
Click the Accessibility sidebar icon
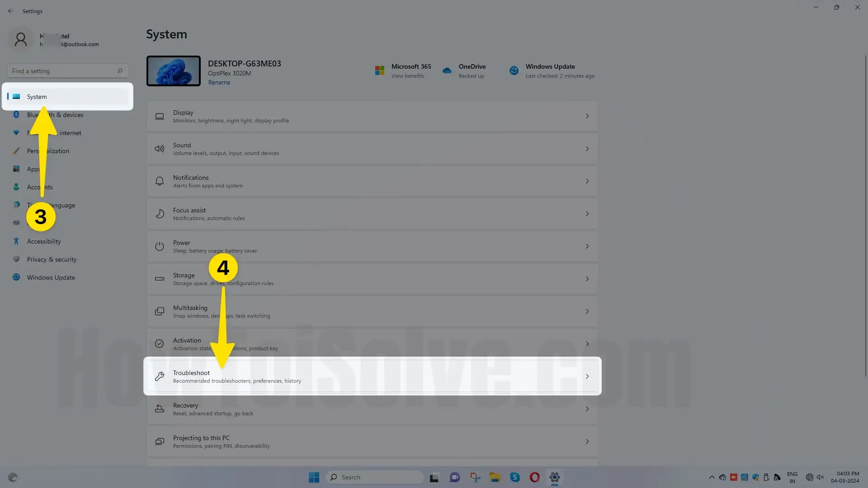[x=16, y=241]
